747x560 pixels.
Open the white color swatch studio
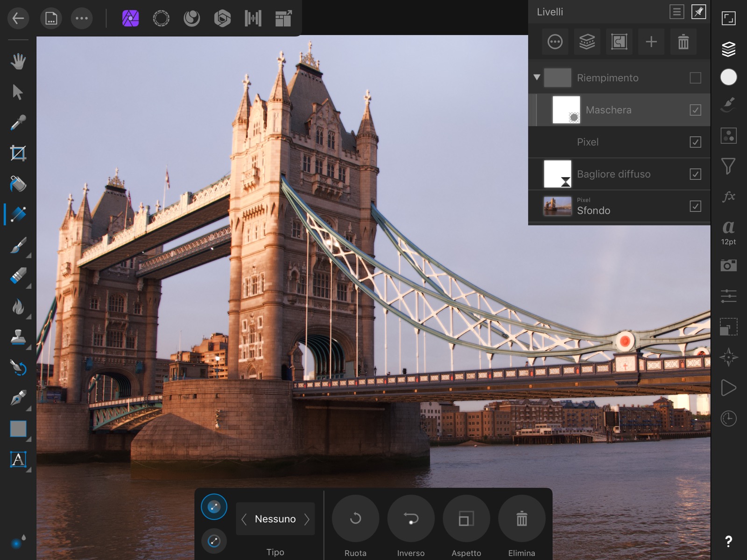[728, 77]
